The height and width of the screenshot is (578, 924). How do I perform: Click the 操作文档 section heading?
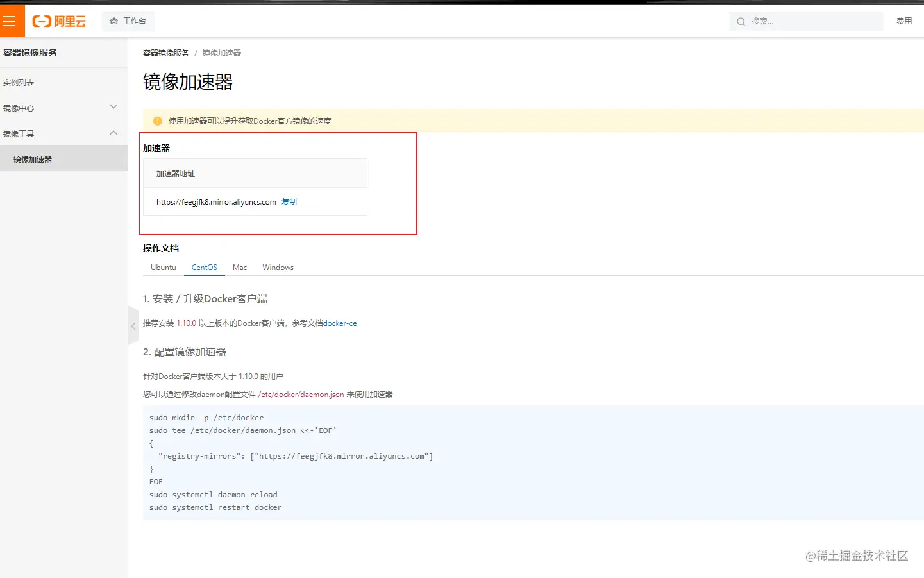[161, 248]
